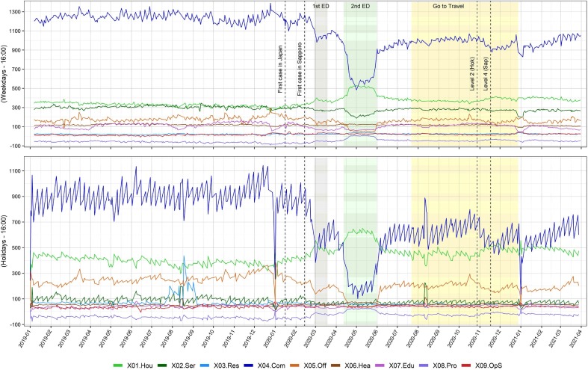Click the X04.Com dark blue legend swatch
This screenshot has height=370, width=588.
[249, 366]
